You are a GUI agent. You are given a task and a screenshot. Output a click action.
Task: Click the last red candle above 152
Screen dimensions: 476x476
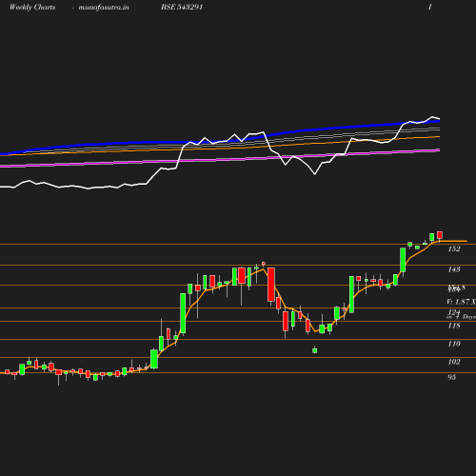[440, 236]
